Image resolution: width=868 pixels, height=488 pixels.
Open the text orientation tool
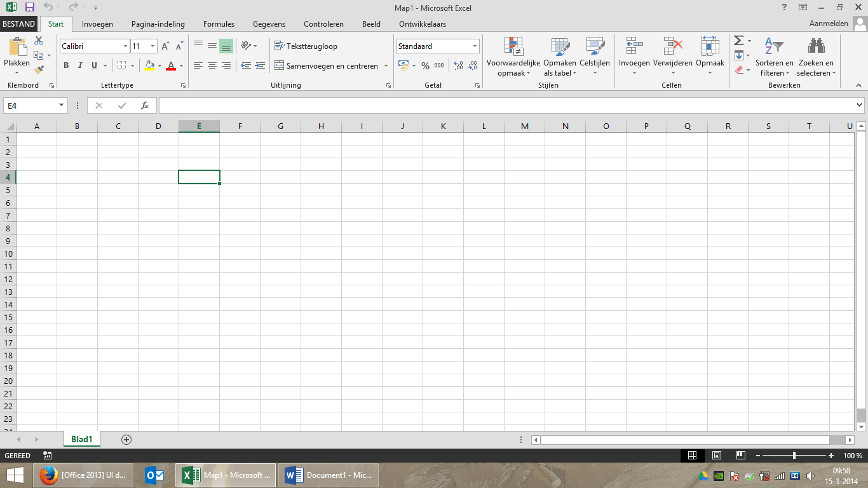coord(246,46)
